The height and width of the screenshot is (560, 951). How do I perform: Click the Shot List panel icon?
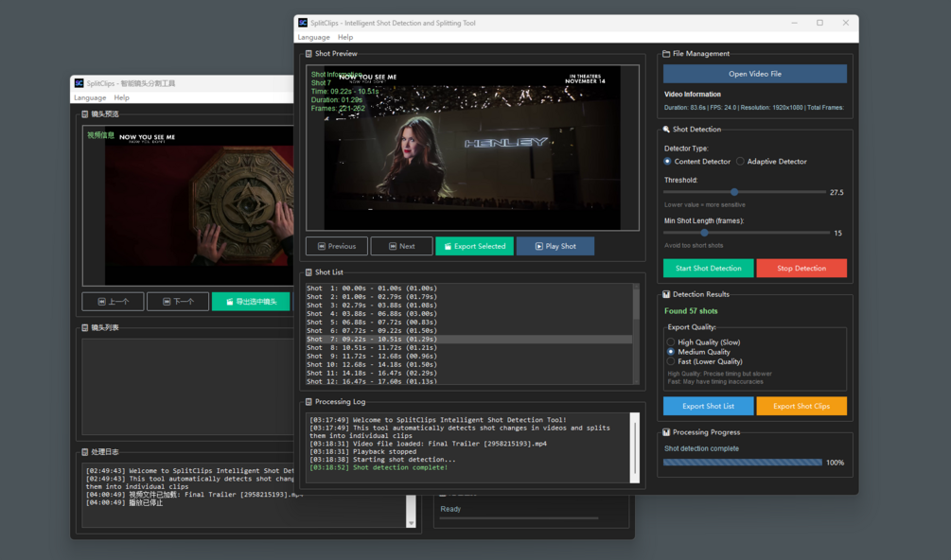(x=308, y=272)
